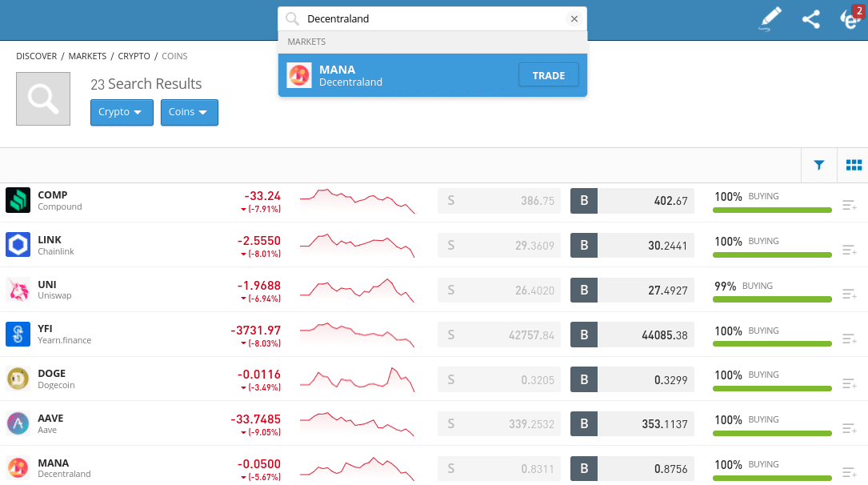This screenshot has height=485, width=868.
Task: Add YFI to watchlist icon
Action: tap(849, 339)
